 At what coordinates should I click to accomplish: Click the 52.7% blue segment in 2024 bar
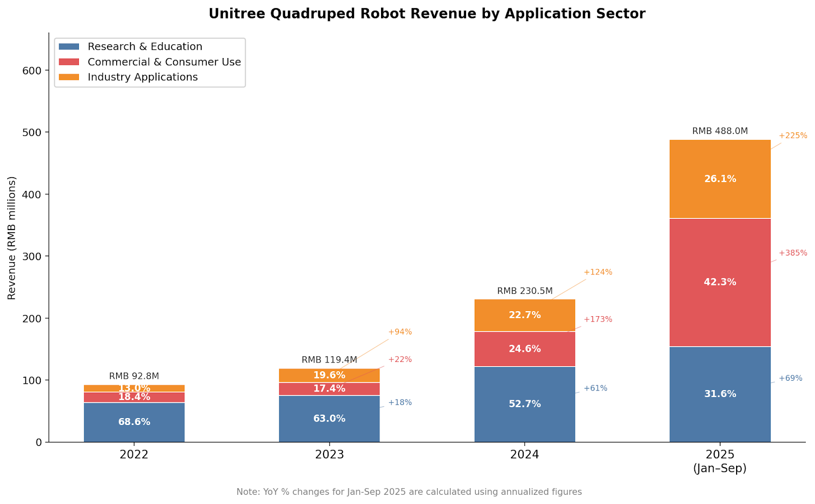click(525, 404)
